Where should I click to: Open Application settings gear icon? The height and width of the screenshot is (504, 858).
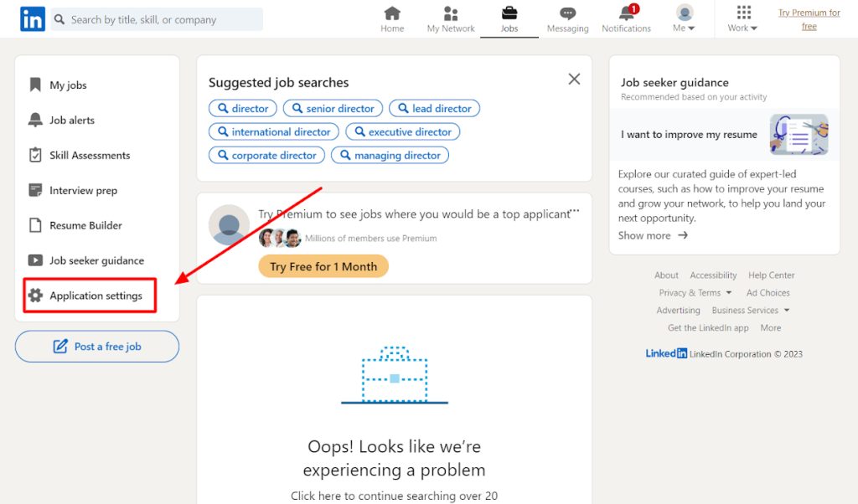point(35,295)
